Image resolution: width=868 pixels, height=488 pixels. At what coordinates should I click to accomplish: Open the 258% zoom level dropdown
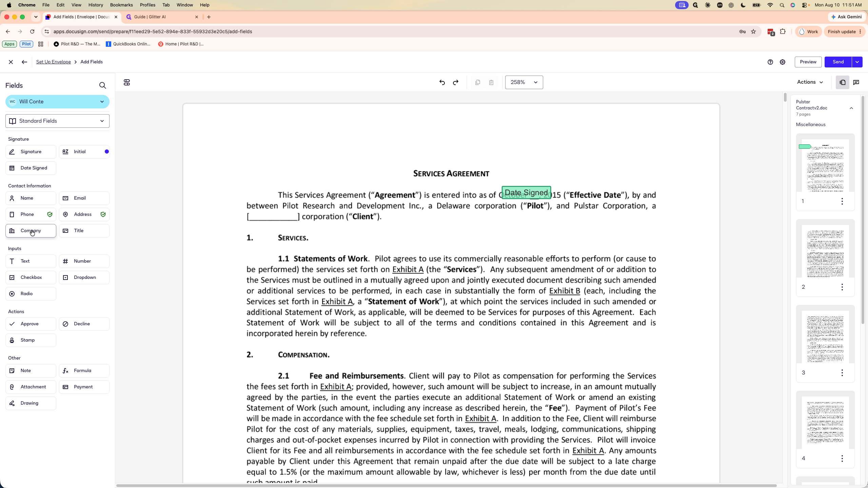524,82
